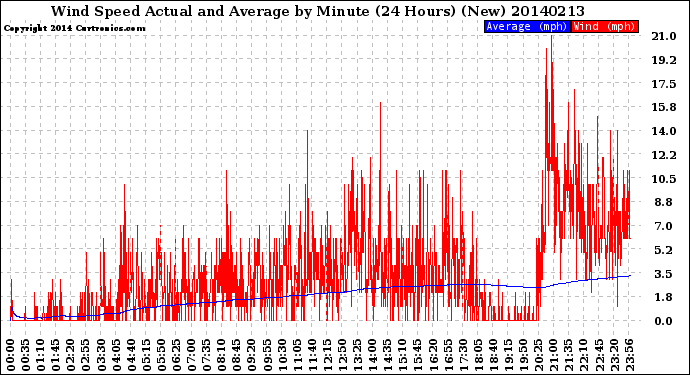Click the x-axis time label 19:50
The height and width of the screenshot is (375, 690).
click(523, 355)
